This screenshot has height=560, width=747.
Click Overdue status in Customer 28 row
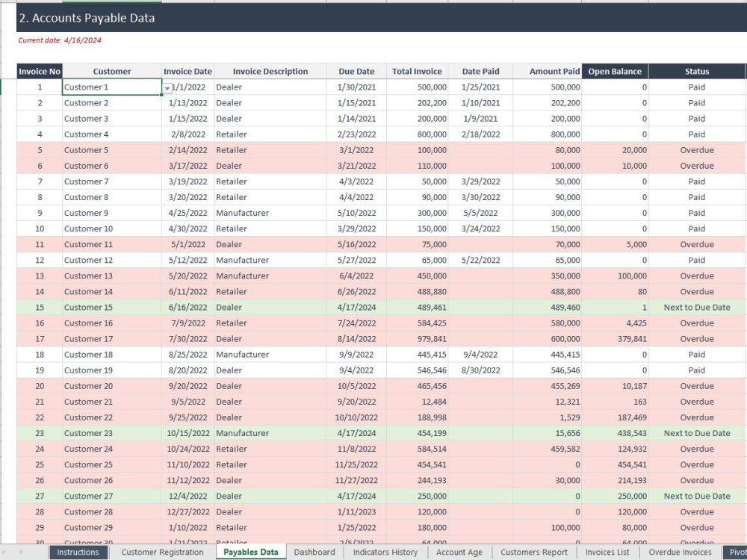point(697,511)
